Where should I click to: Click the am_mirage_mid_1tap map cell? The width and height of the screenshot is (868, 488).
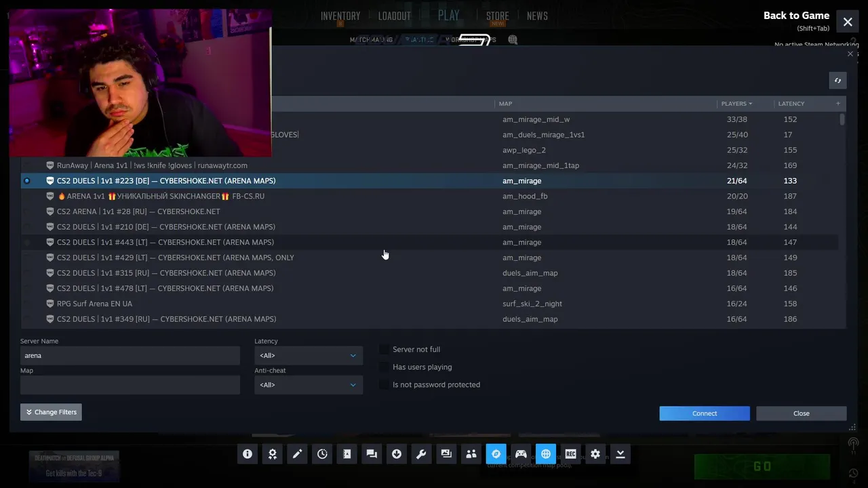click(540, 165)
